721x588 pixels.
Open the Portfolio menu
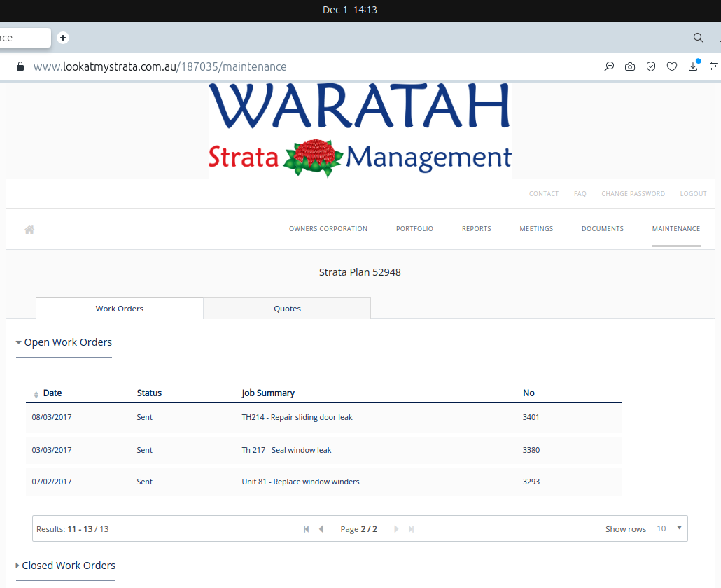[x=415, y=229]
